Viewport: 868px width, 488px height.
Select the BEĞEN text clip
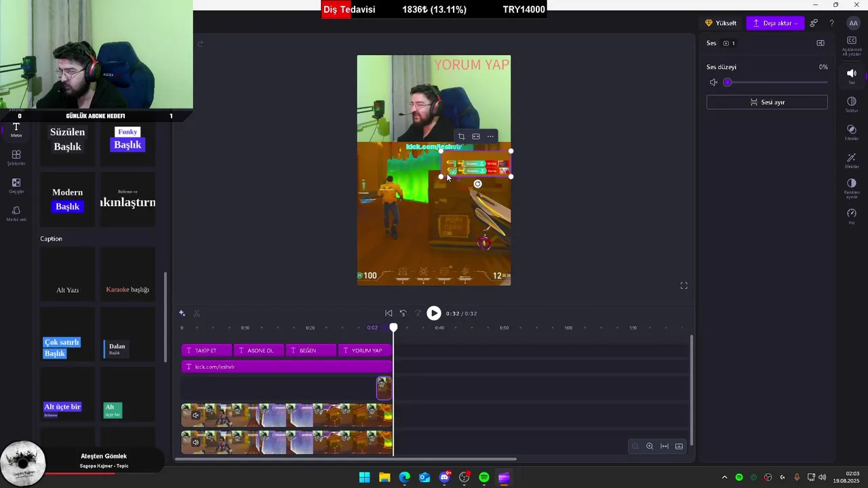click(311, 350)
